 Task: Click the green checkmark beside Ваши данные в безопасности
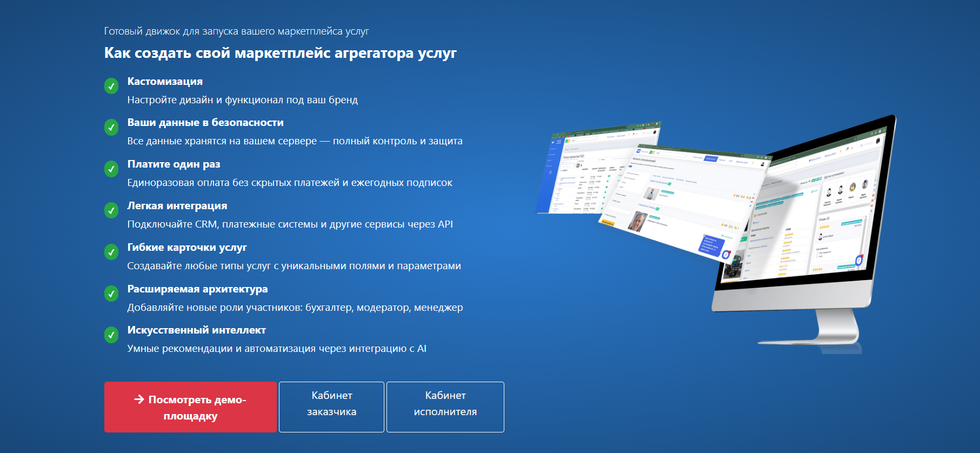coord(111,128)
